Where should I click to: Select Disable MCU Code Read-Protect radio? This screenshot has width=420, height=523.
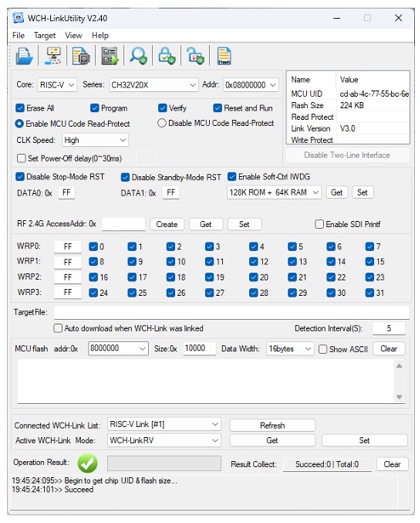162,123
